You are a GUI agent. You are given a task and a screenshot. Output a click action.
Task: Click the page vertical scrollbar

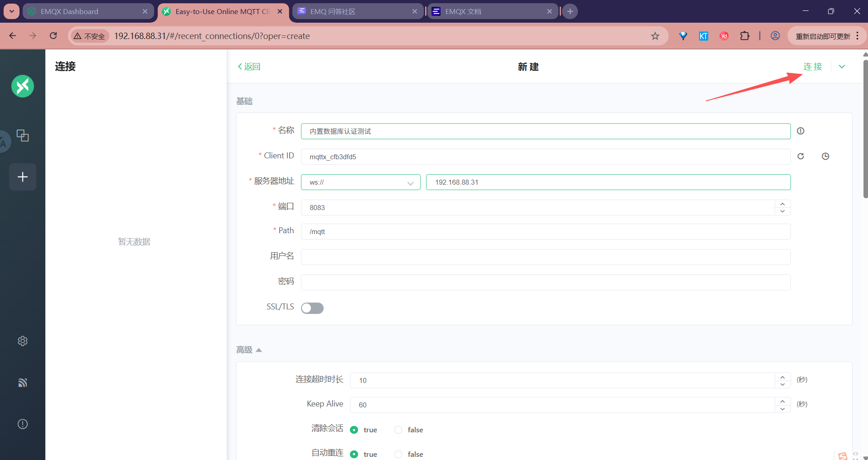coord(865,129)
